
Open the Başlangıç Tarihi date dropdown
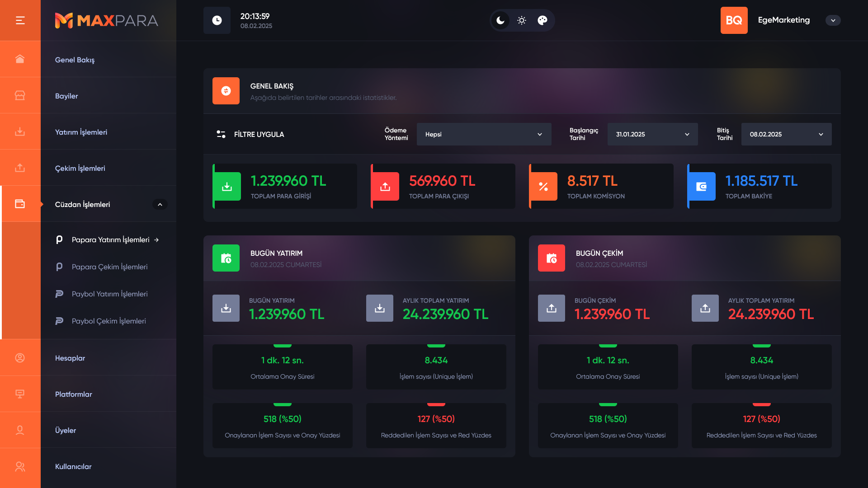(x=652, y=134)
